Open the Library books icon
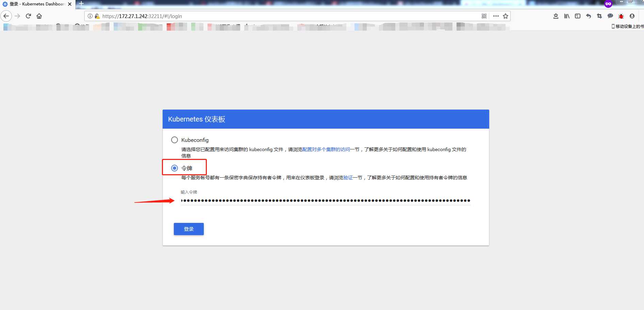The width and height of the screenshot is (644, 310). pos(567,16)
